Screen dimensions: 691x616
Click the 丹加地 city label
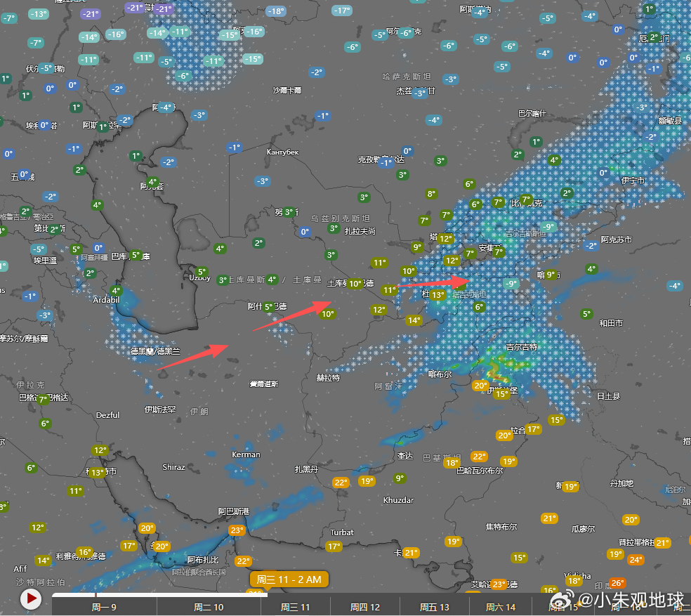point(621,483)
